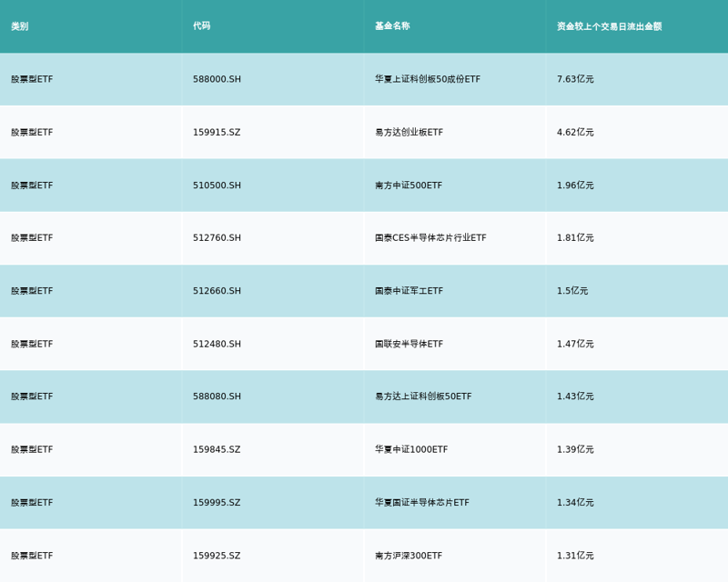Click the 1.96亿元 outflow value
The width and height of the screenshot is (728, 582).
[575, 186]
